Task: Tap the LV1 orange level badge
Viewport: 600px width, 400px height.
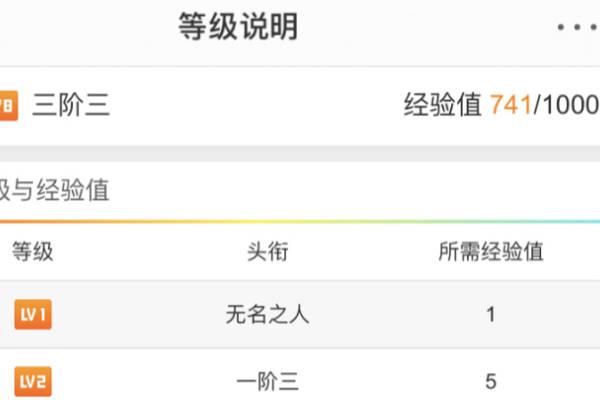Action: (x=33, y=314)
